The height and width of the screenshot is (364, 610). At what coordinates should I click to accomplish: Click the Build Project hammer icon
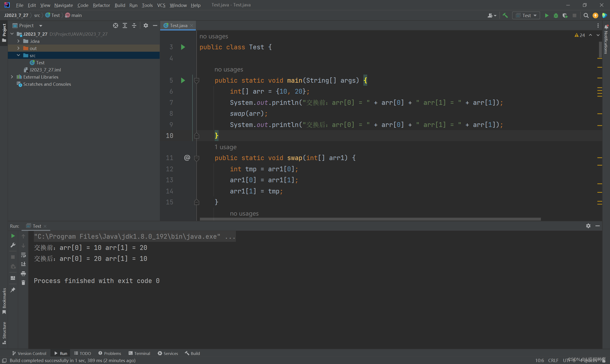pyautogui.click(x=505, y=15)
